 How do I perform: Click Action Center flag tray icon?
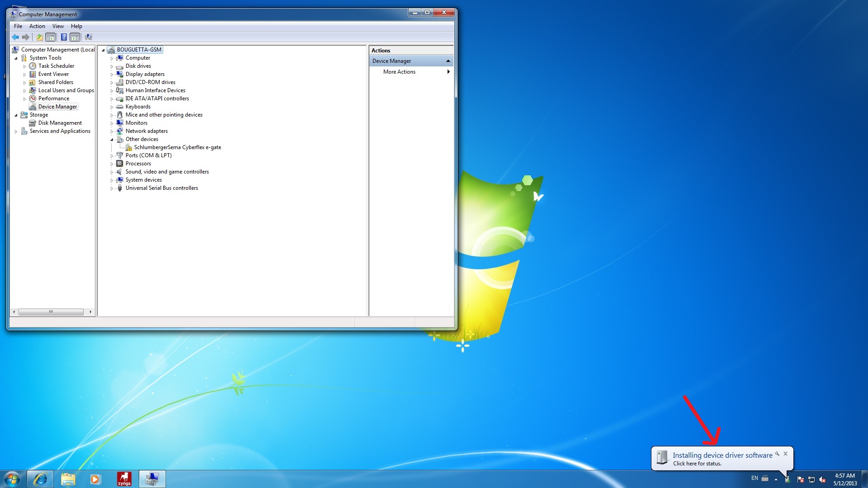pos(801,479)
